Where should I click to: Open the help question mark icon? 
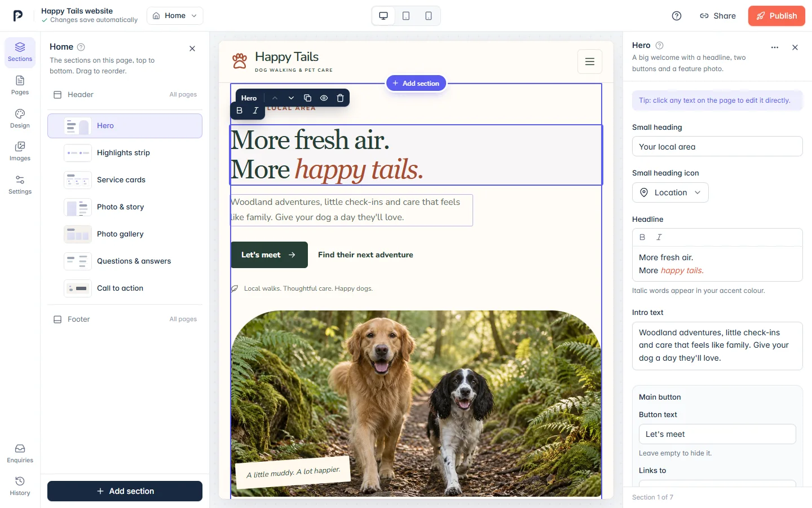pyautogui.click(x=677, y=16)
